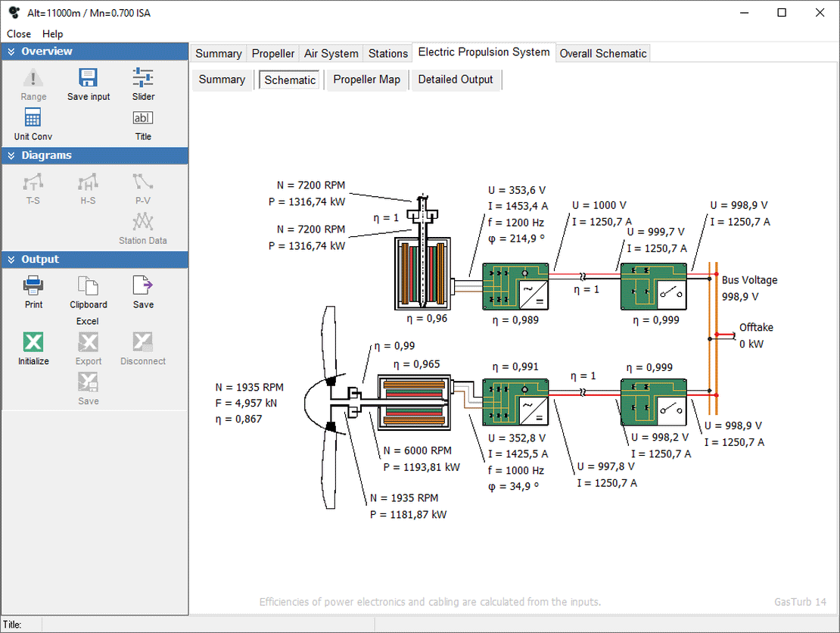
Task: Click the Title icon
Action: click(x=143, y=119)
